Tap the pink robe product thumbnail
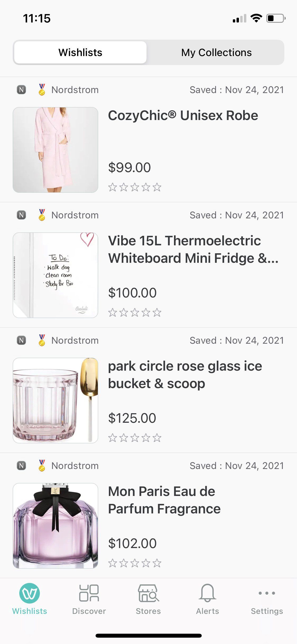 [55, 150]
